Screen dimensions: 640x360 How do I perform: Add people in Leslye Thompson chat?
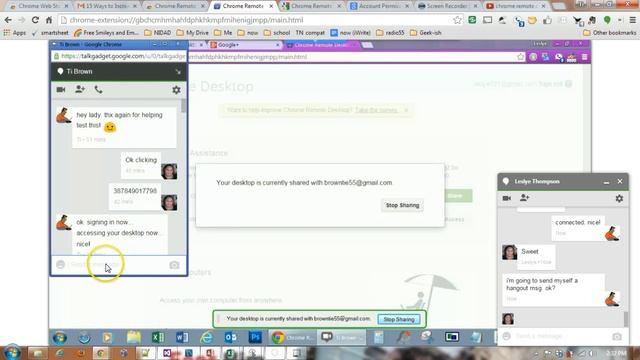(524, 198)
